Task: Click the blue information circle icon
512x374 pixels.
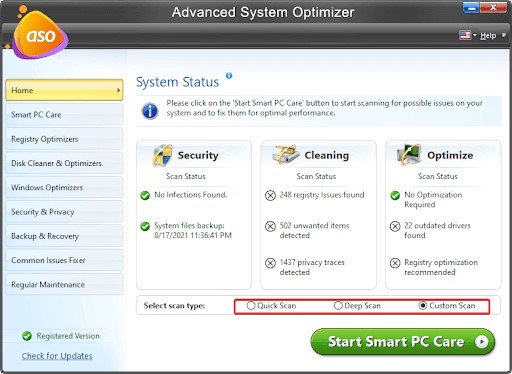Action: tap(150, 111)
